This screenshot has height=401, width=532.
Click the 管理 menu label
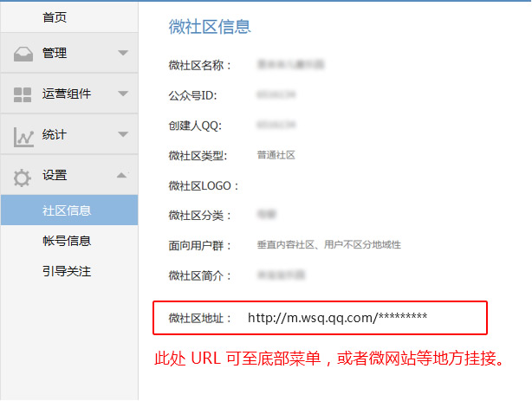(55, 54)
